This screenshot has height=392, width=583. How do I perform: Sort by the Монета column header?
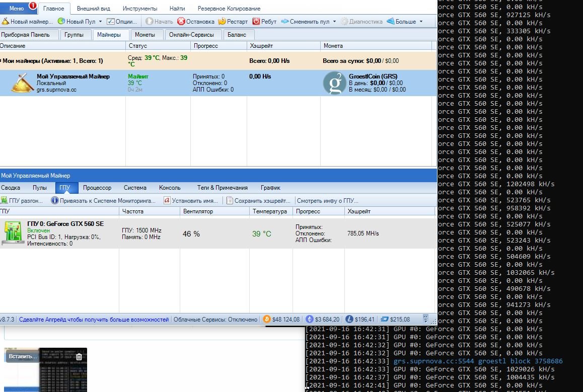point(376,46)
